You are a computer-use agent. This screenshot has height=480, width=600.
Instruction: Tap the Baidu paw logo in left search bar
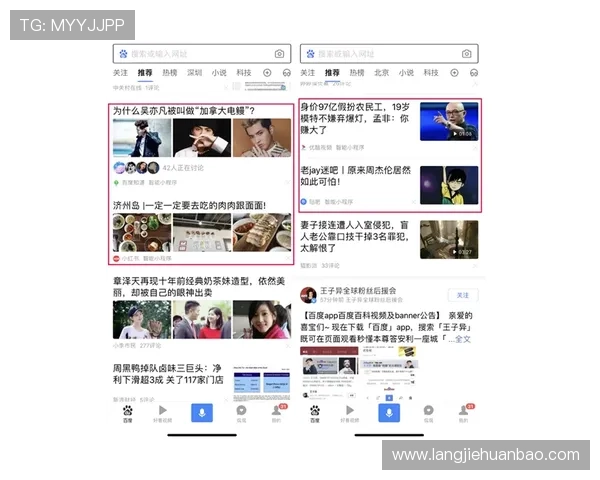[123, 54]
